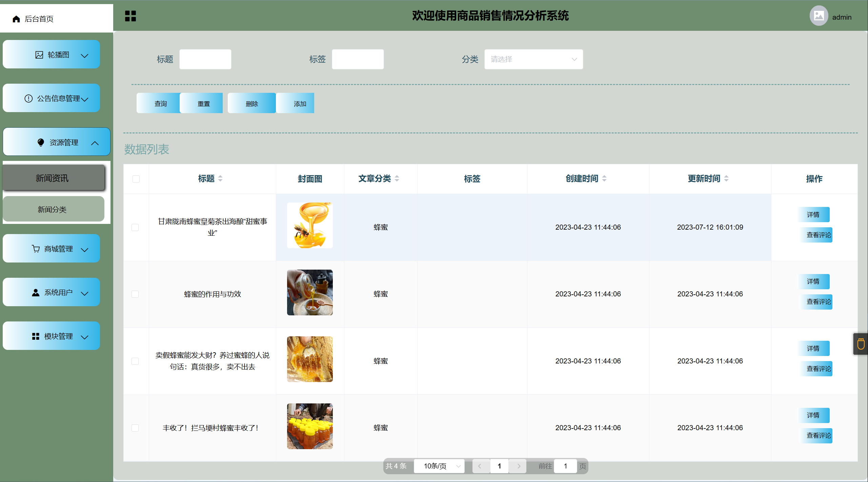Click the floating mouse-shaped widget on right edge
Image resolution: width=868 pixels, height=482 pixels.
[861, 344]
